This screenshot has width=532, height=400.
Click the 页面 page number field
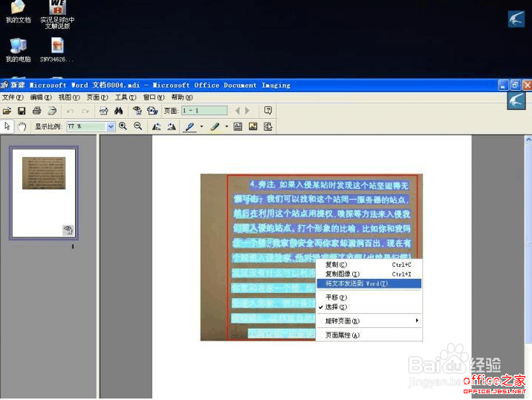pyautogui.click(x=204, y=111)
